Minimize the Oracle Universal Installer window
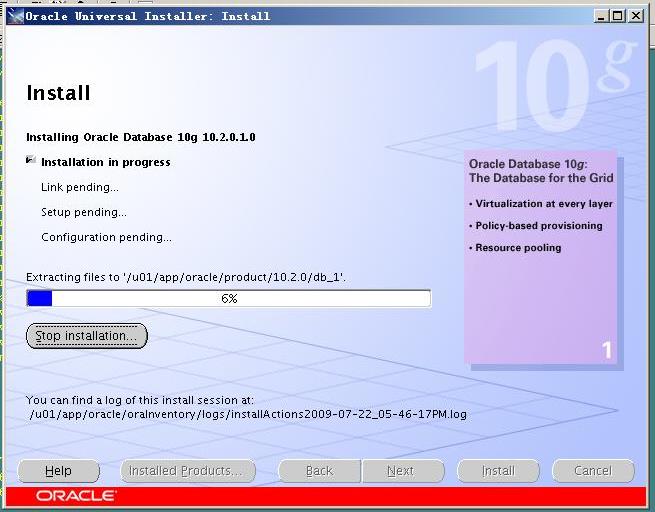The width and height of the screenshot is (655, 512). click(601, 16)
